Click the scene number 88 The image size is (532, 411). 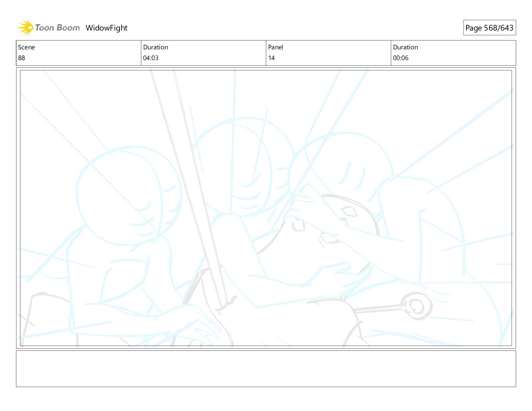(x=21, y=58)
